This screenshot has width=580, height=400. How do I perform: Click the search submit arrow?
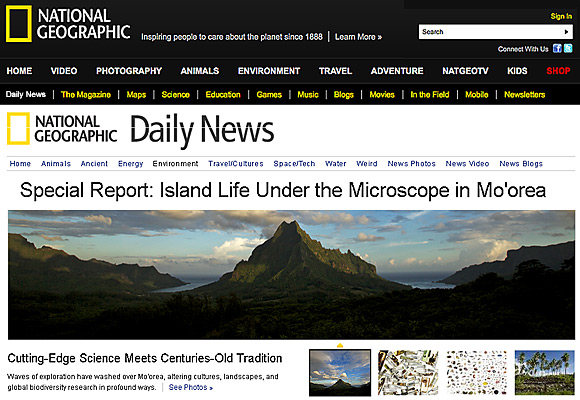[x=566, y=32]
